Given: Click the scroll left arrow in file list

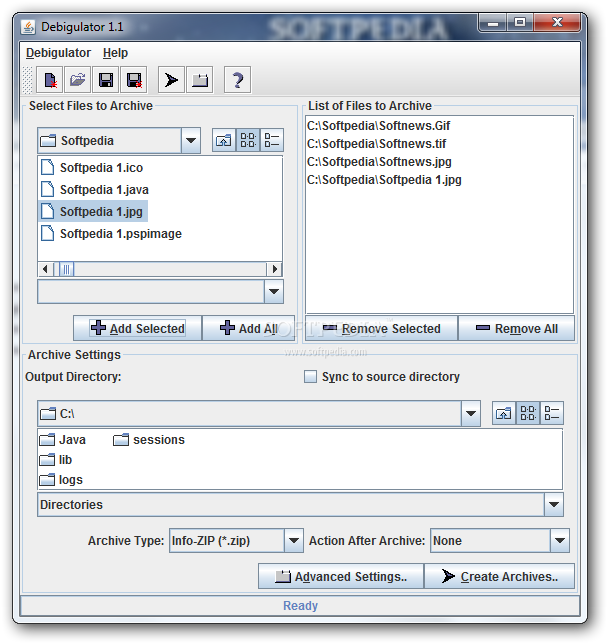Looking at the screenshot, I should pyautogui.click(x=45, y=269).
